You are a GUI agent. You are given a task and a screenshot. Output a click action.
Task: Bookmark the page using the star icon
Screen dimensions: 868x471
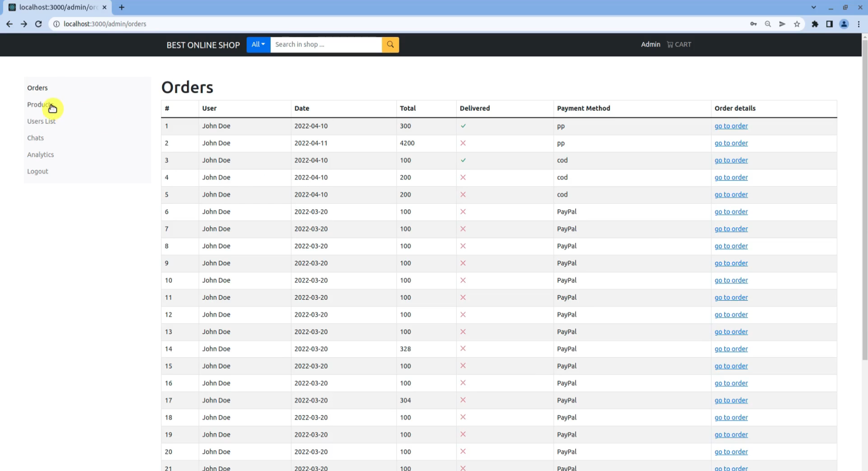point(797,23)
